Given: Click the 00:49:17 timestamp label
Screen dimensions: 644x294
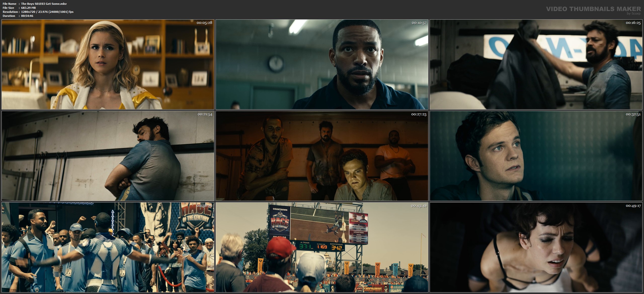Looking at the screenshot, I should (633, 206).
